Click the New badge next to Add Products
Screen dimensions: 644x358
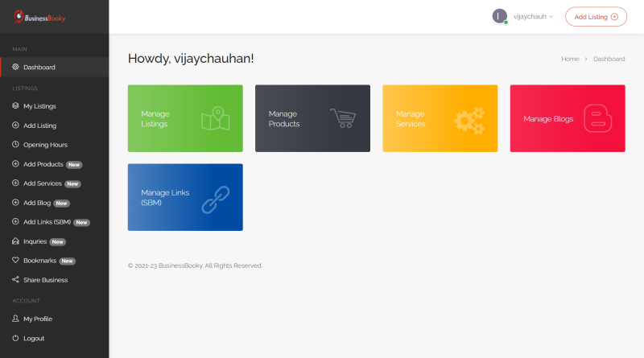tap(74, 165)
